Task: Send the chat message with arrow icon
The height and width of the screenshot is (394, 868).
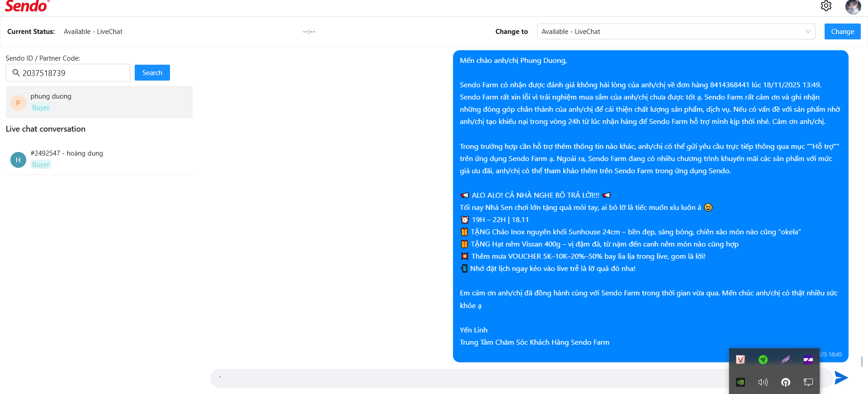Action: tap(841, 378)
